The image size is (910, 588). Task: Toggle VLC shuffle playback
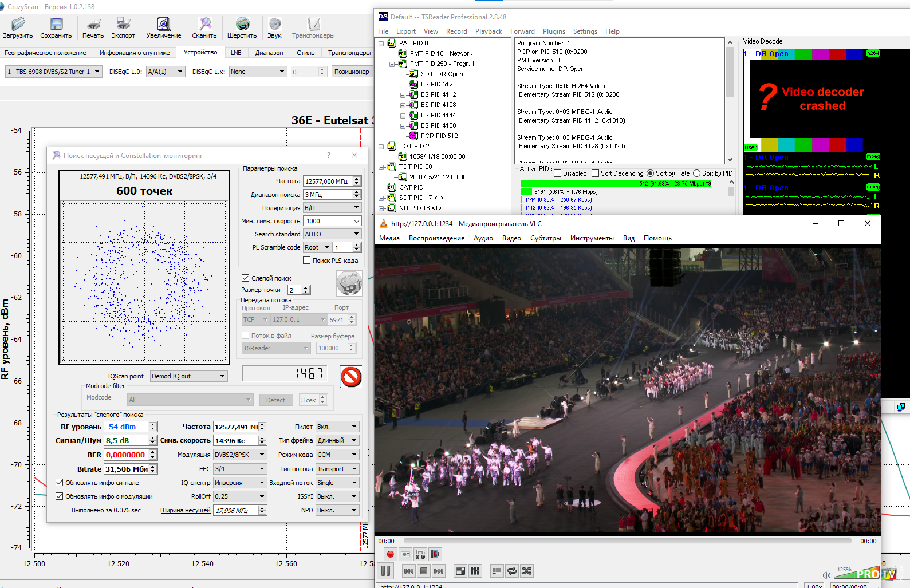pos(527,571)
